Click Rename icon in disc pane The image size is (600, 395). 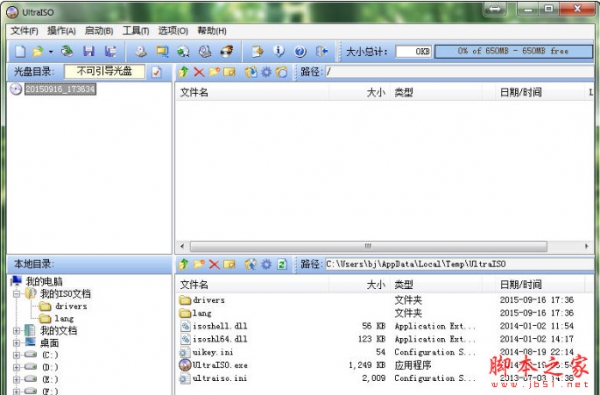click(229, 72)
